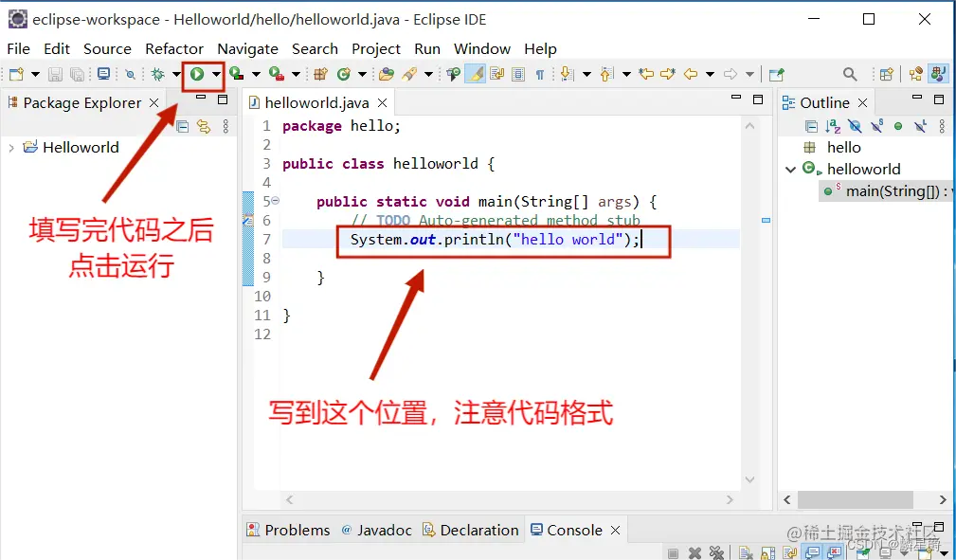Open the Back history dropdown arrow
Viewport: 956px width, 560px height.
tap(710, 75)
